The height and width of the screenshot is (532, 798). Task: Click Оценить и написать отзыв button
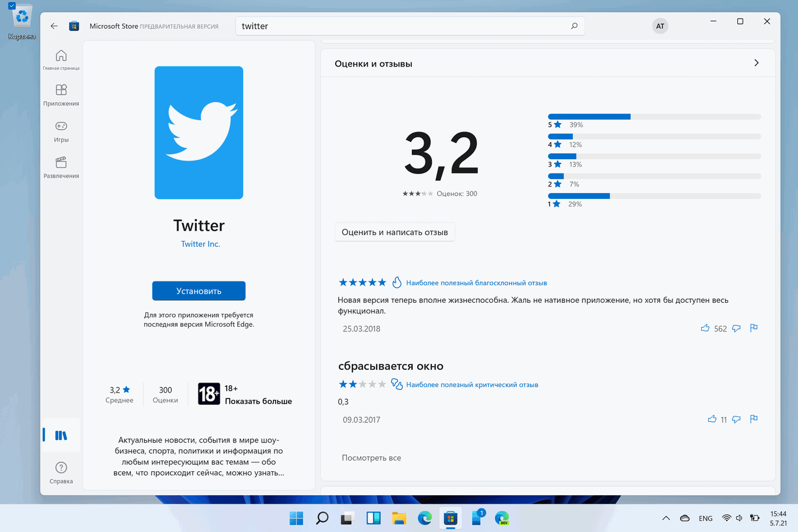coord(395,232)
